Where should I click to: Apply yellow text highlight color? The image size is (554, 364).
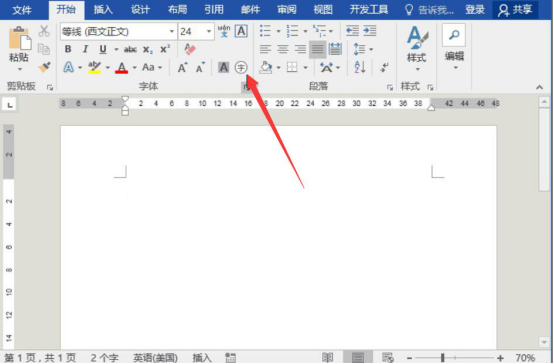click(x=94, y=67)
